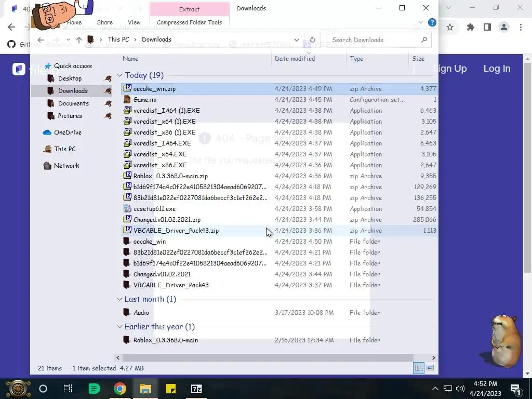Click the refresh button in address bar
Image resolution: width=532 pixels, height=399 pixels.
pyautogui.click(x=312, y=39)
